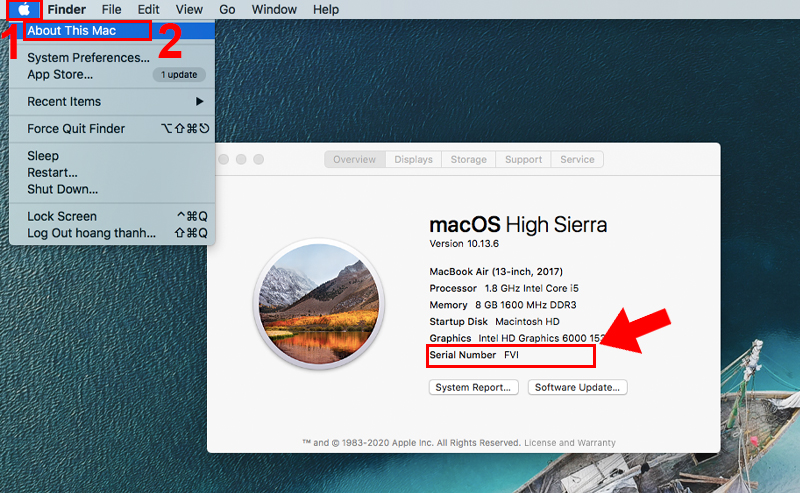The image size is (800, 493).
Task: Expand Recent Items submenu arrow
Action: [x=199, y=102]
